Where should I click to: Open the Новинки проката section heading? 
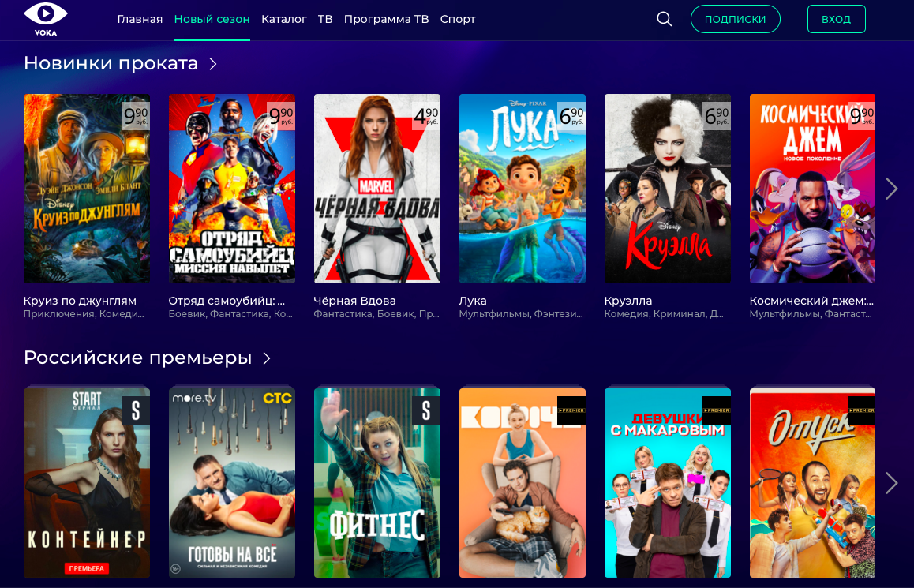[x=111, y=63]
